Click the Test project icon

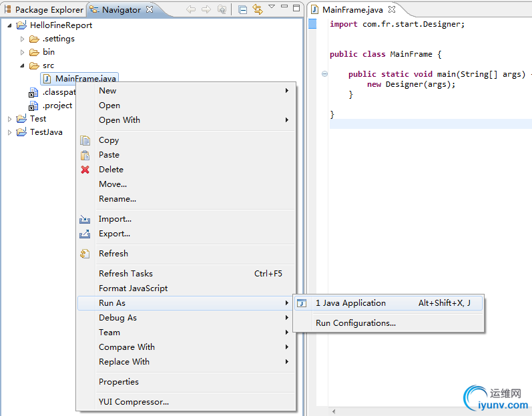21,119
